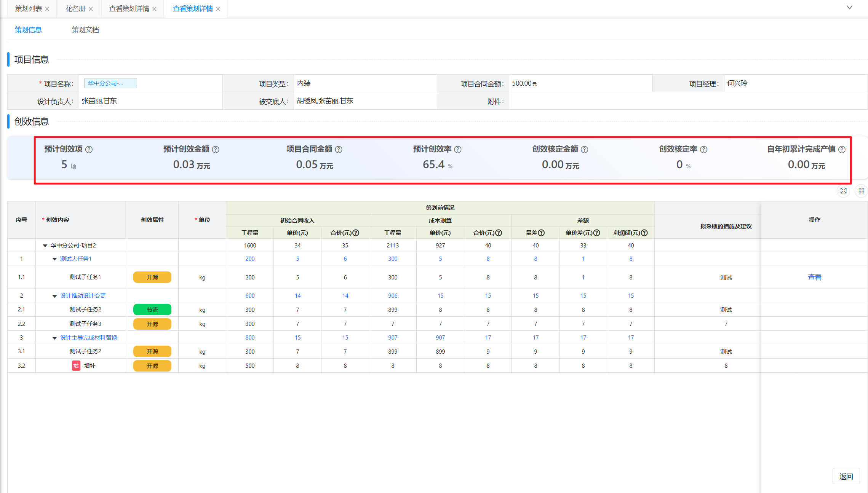Click the green 节流 tag in row 2.1

tap(152, 310)
